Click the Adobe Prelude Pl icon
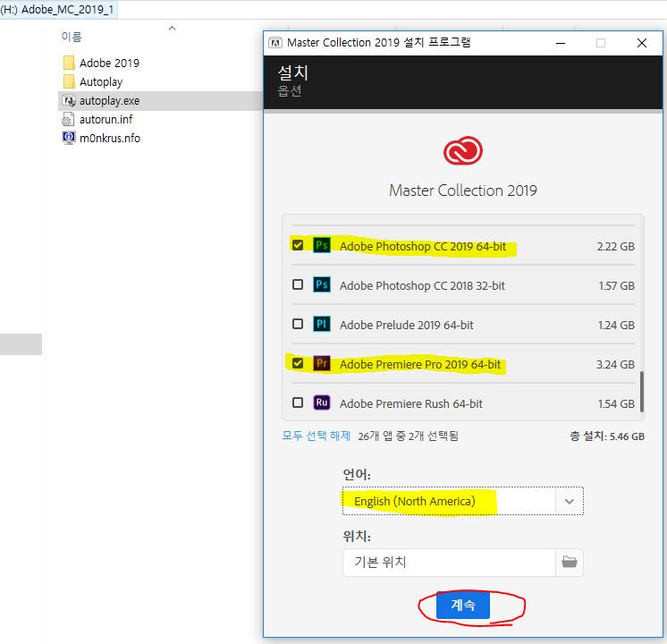 (x=322, y=324)
